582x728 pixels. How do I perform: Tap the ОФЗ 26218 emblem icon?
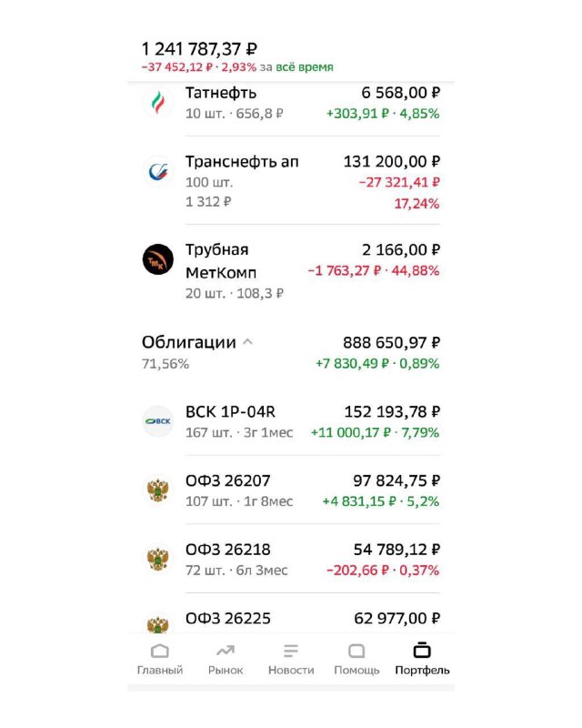158,559
